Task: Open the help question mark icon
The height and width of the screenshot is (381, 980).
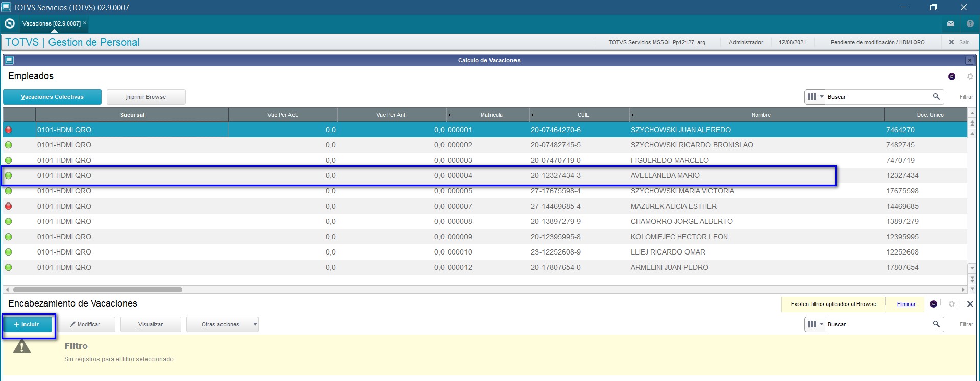Action: pos(970,23)
